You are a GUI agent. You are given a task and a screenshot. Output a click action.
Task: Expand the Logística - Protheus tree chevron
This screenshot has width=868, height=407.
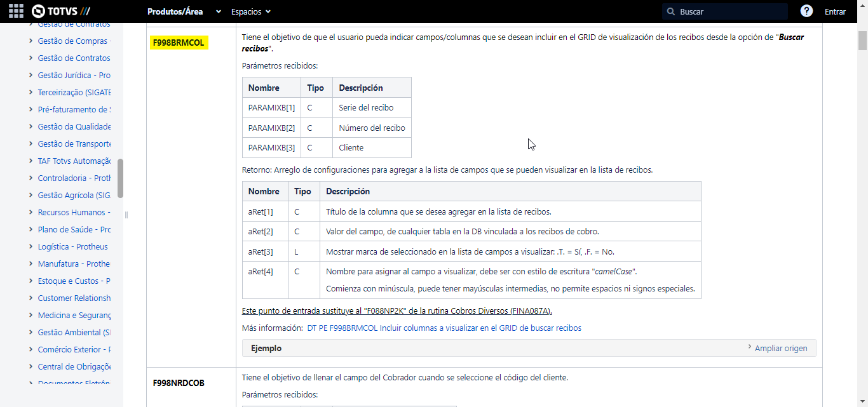click(31, 246)
